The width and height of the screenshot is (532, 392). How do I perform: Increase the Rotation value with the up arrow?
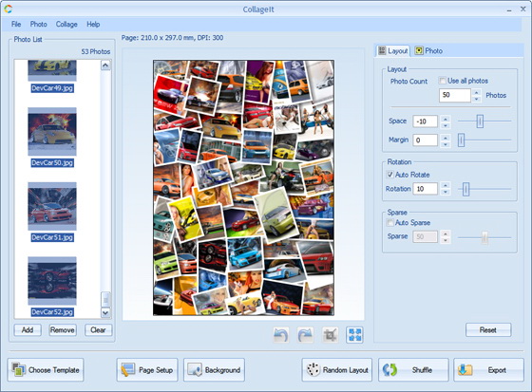446,185
